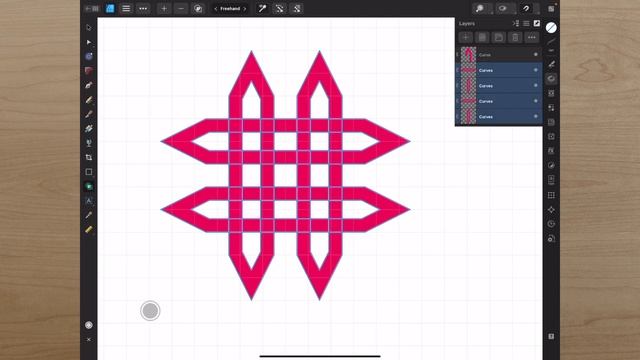
Task: Tap the back-to-gallery arrow
Action: pos(88,9)
